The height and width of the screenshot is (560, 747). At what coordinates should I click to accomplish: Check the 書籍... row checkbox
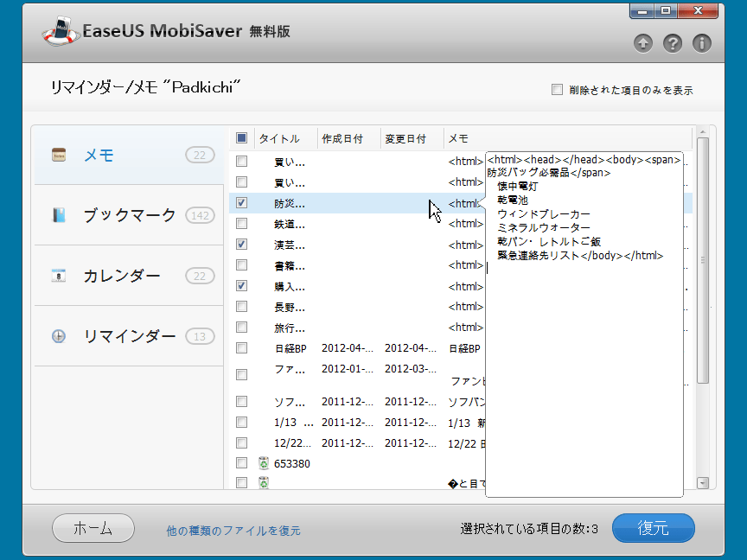(241, 264)
